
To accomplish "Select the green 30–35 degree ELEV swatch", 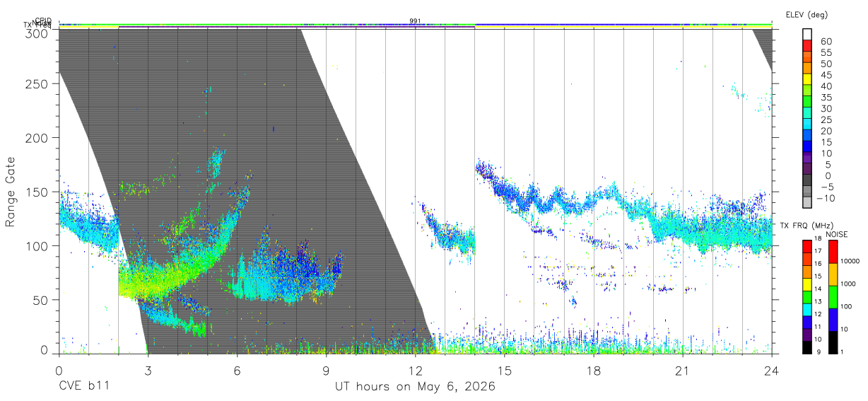I will (x=808, y=102).
